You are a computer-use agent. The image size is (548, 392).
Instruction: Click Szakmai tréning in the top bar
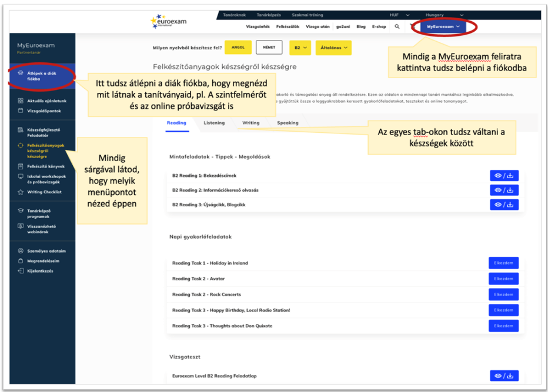[x=308, y=15]
